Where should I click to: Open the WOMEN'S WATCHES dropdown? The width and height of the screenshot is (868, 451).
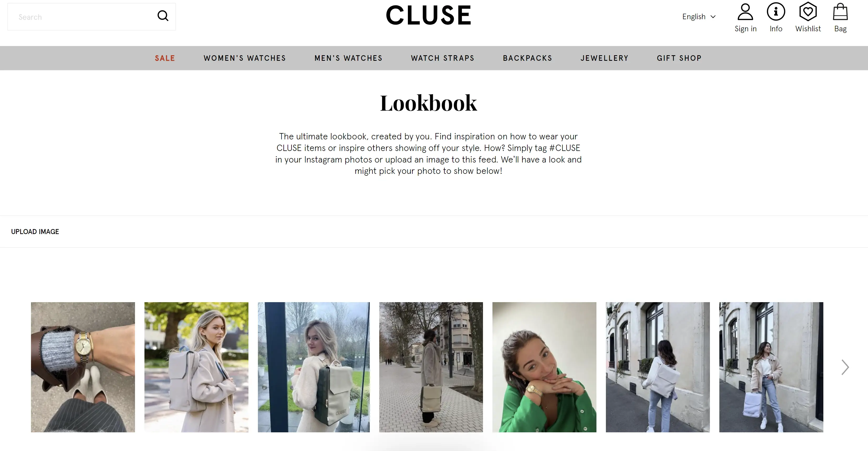click(x=245, y=58)
